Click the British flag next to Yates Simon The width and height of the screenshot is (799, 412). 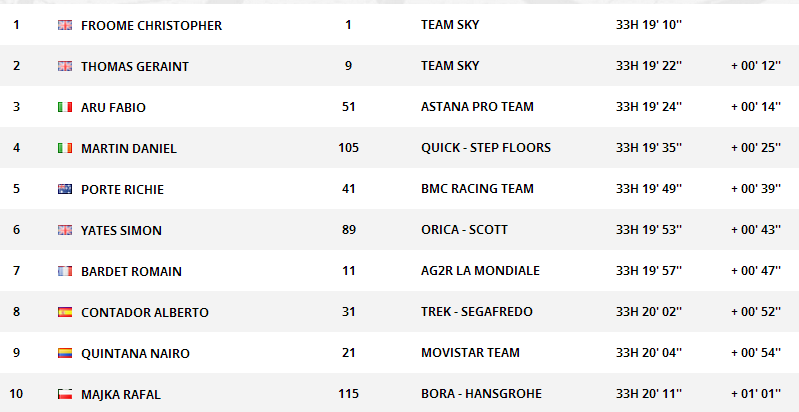(65, 230)
